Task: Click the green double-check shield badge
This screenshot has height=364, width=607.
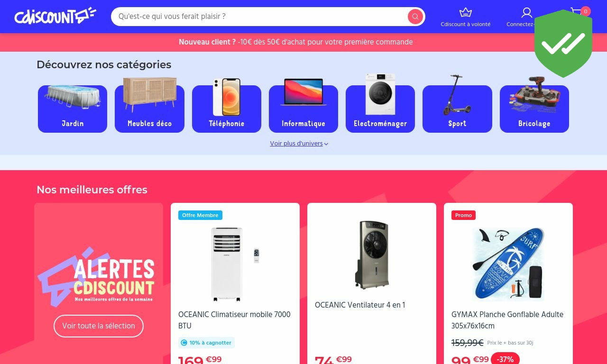Action: (563, 44)
